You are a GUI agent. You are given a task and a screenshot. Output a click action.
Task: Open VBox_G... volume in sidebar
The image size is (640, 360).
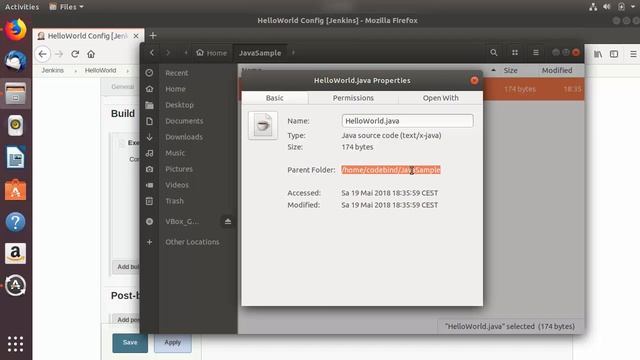point(182,221)
